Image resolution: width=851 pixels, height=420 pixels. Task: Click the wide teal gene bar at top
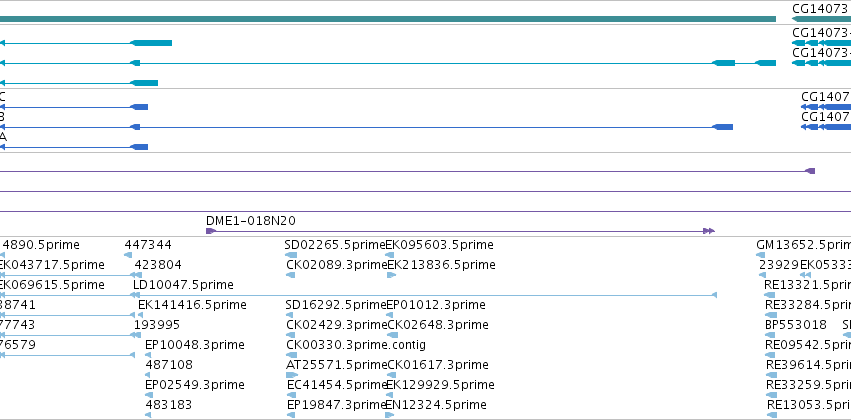tap(388, 19)
